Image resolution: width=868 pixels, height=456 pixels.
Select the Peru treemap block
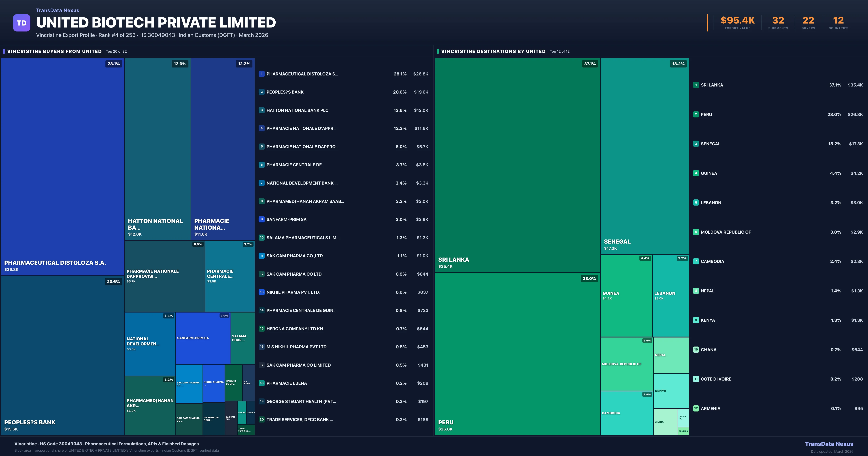click(x=517, y=354)
